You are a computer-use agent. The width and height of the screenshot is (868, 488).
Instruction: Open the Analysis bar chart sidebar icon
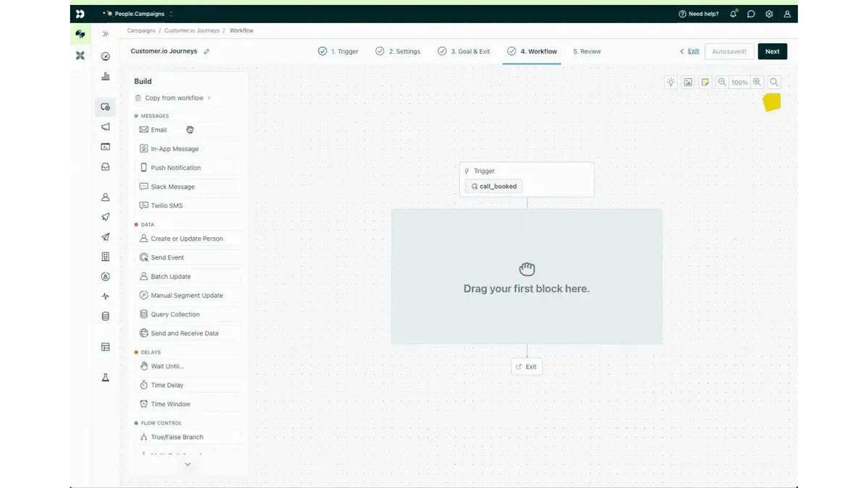106,76
